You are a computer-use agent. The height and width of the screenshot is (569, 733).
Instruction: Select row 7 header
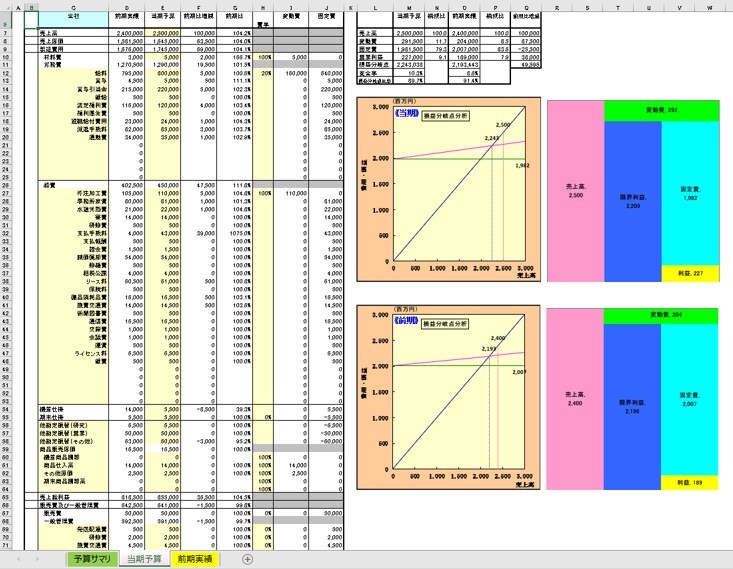(6, 33)
